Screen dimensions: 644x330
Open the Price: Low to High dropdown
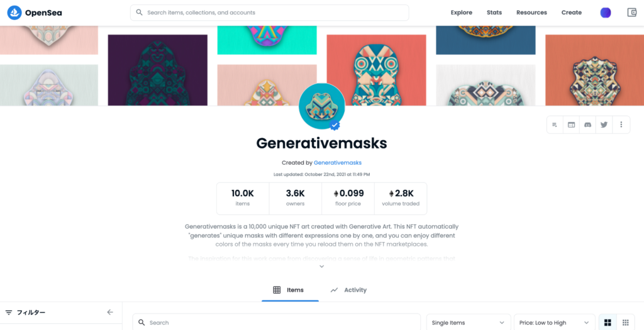[555, 322]
